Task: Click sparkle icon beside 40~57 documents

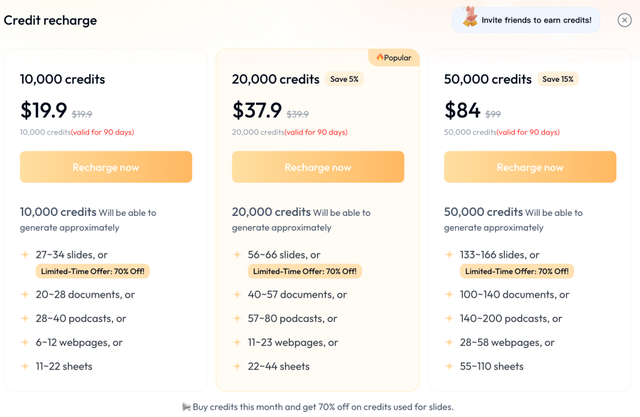Action: [x=237, y=295]
